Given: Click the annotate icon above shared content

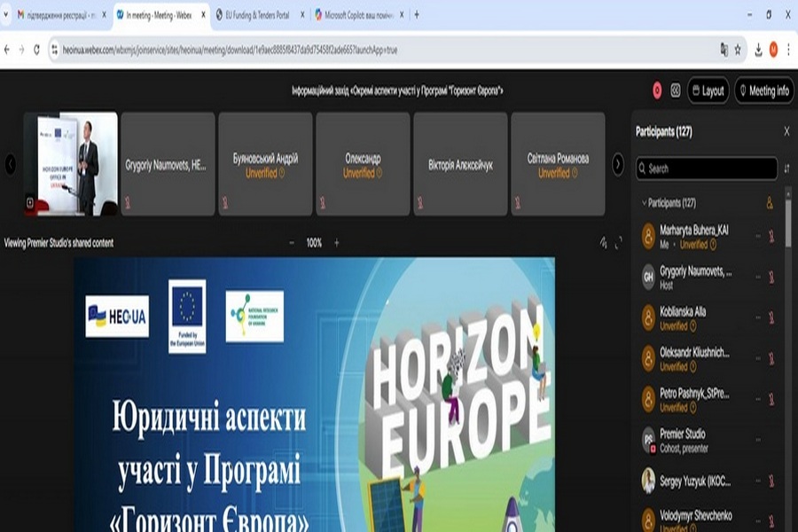Looking at the screenshot, I should [x=604, y=242].
